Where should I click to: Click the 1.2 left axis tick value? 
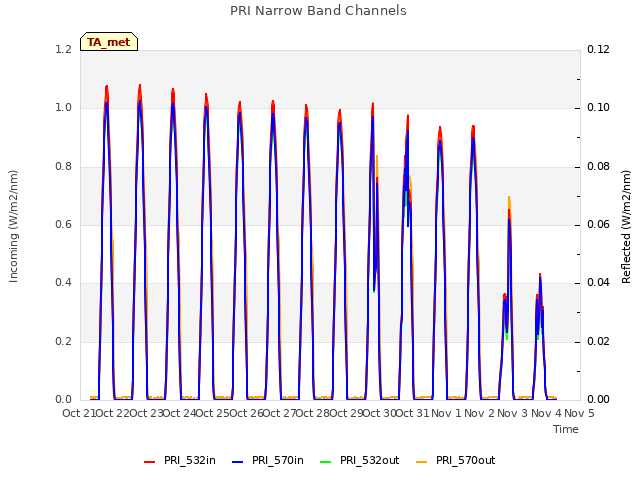point(64,50)
